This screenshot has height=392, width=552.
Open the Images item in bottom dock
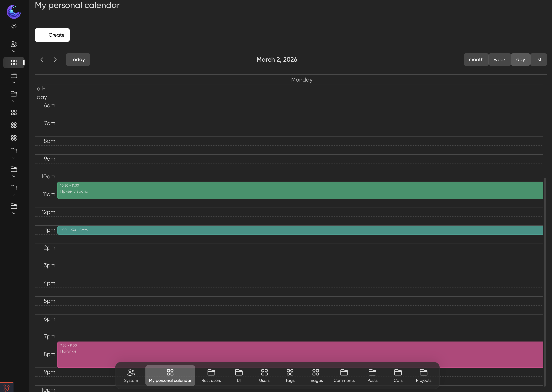[315, 375]
